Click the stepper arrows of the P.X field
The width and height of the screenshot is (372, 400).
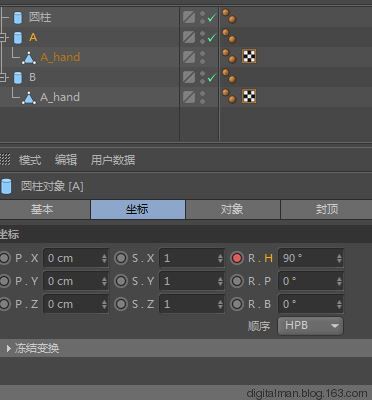(x=104, y=258)
